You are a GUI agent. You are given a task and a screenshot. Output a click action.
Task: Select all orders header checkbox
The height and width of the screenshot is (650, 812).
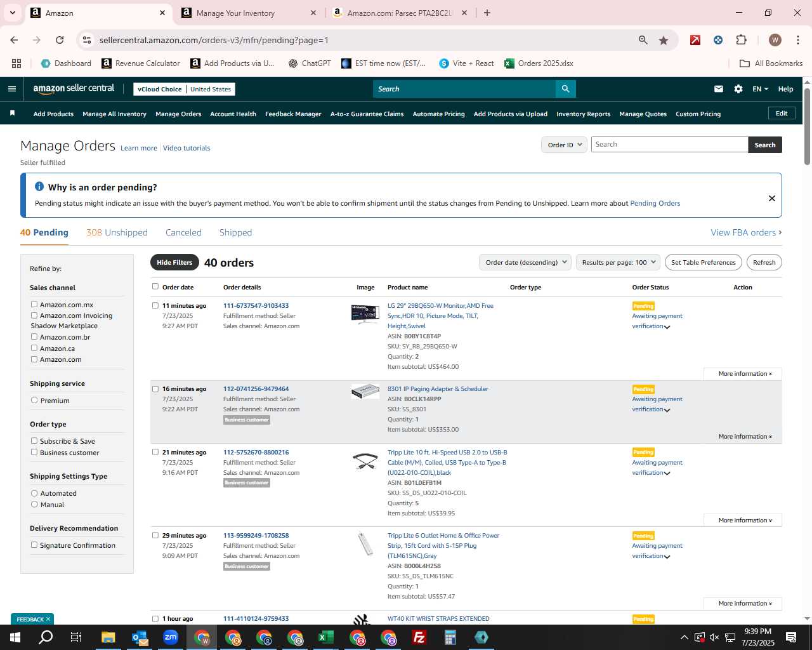coord(155,286)
